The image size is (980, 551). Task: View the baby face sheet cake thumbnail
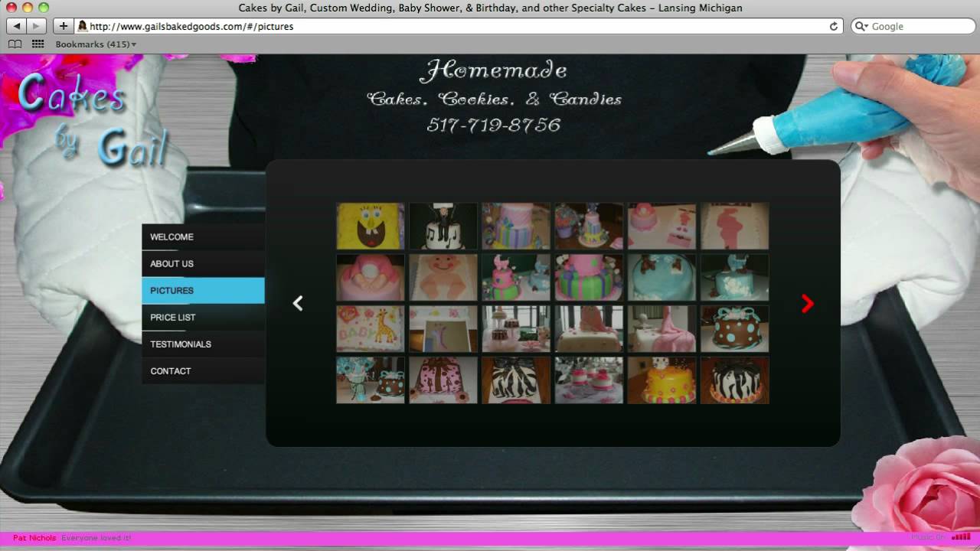pos(443,278)
